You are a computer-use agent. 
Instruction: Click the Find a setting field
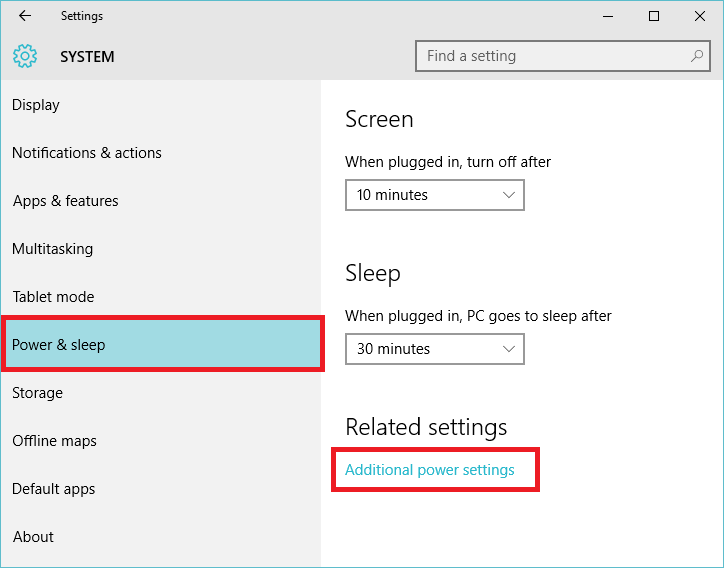pos(562,56)
